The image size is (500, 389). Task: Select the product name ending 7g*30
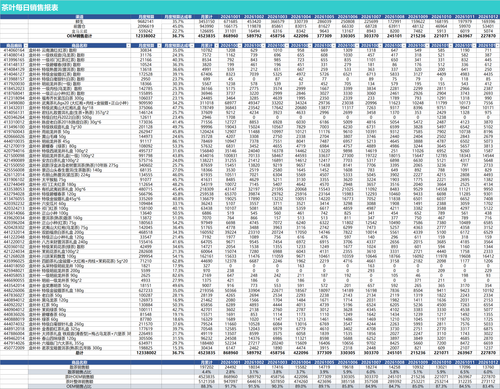pyautogui.click(x=57, y=127)
